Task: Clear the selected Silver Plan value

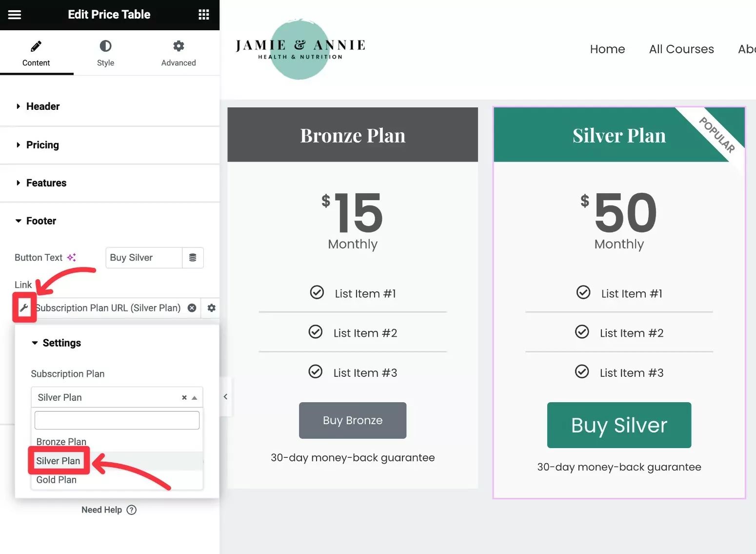Action: pyautogui.click(x=184, y=397)
